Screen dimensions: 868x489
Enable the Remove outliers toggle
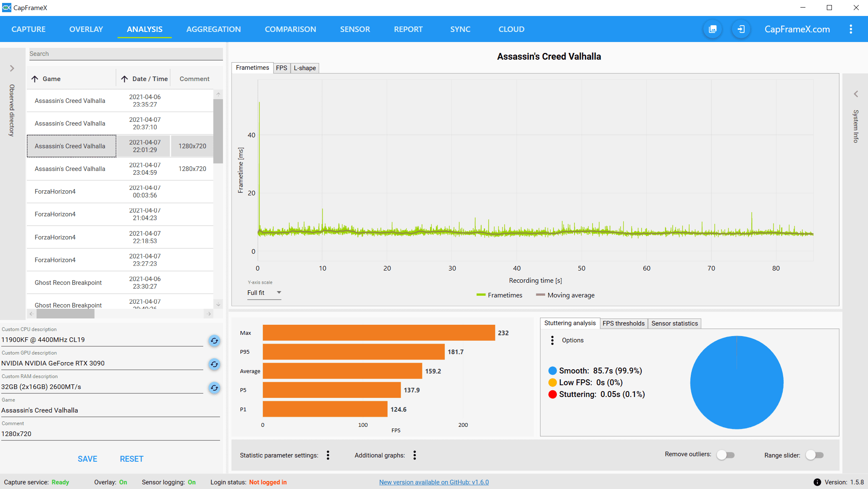(726, 455)
